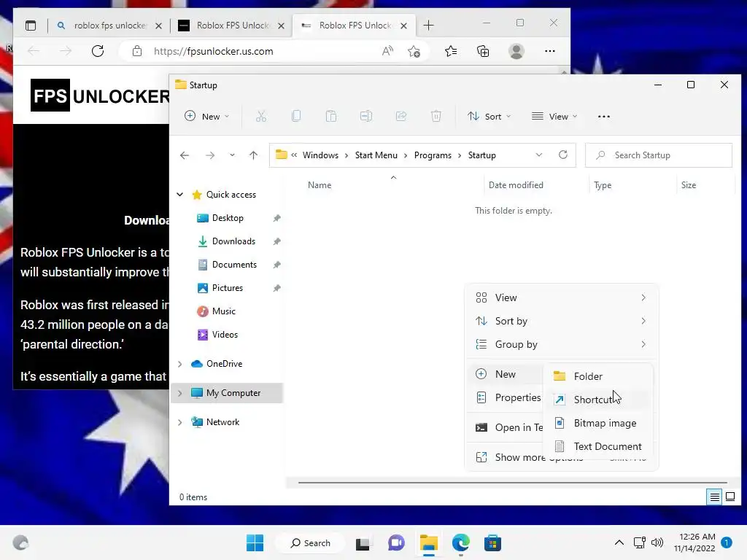Choose Text Document from the New submenu
Viewport: 747px width, 560px height.
598,446
